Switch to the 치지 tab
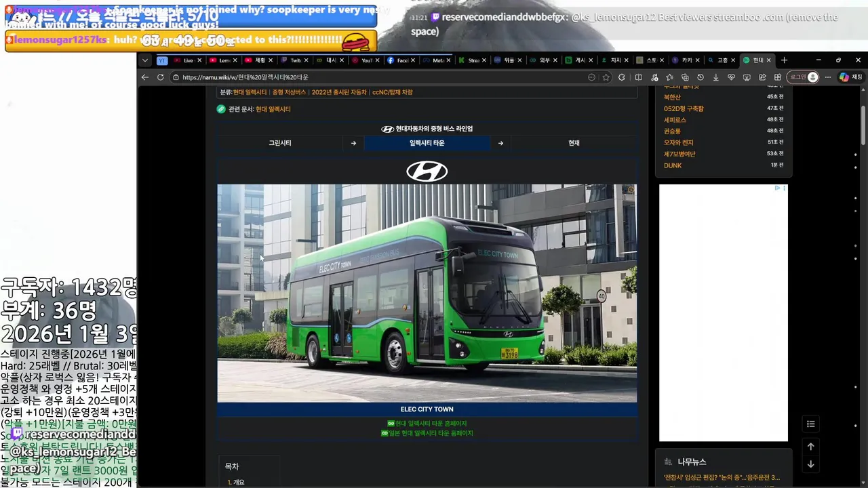This screenshot has height=488, width=868. [x=614, y=60]
